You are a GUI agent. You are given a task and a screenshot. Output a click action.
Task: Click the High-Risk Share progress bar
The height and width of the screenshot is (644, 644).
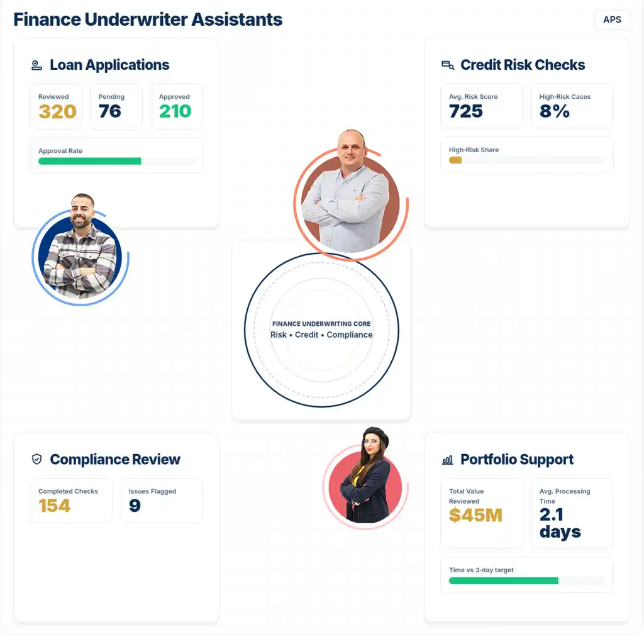[526, 160]
